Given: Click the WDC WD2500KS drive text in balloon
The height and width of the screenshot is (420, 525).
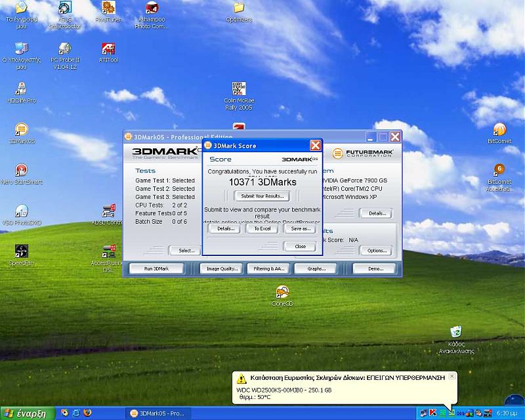Looking at the screenshot, I should click(283, 390).
